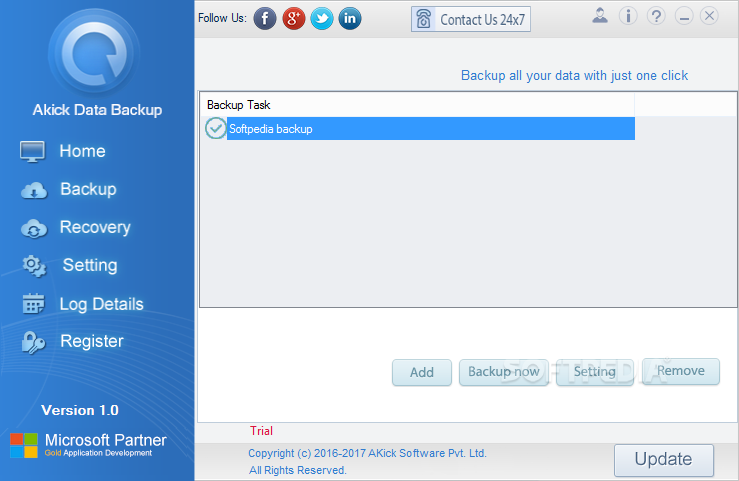Click the red Trial status text
The image size is (739, 481).
[261, 431]
